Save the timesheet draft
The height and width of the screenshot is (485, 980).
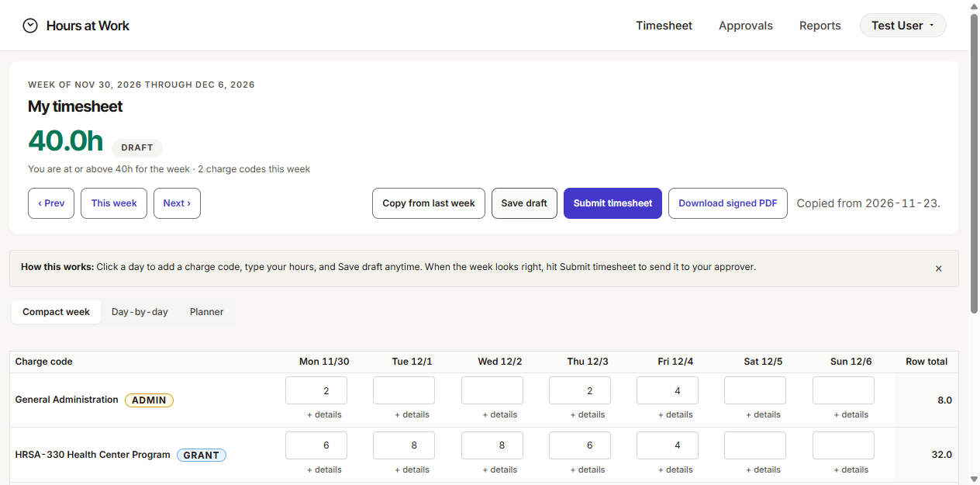pyautogui.click(x=524, y=203)
